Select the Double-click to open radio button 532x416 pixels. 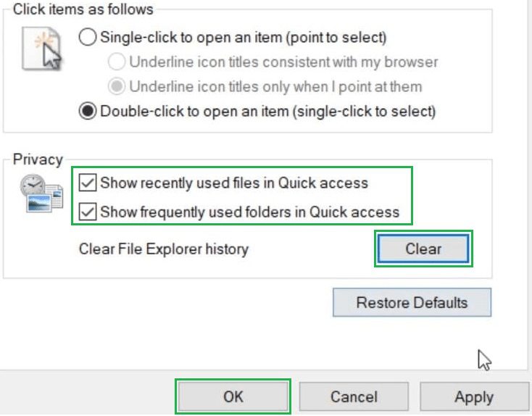[88, 112]
